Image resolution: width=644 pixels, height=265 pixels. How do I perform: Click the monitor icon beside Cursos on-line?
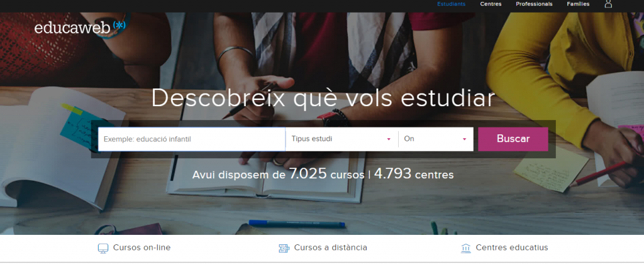[x=103, y=248]
